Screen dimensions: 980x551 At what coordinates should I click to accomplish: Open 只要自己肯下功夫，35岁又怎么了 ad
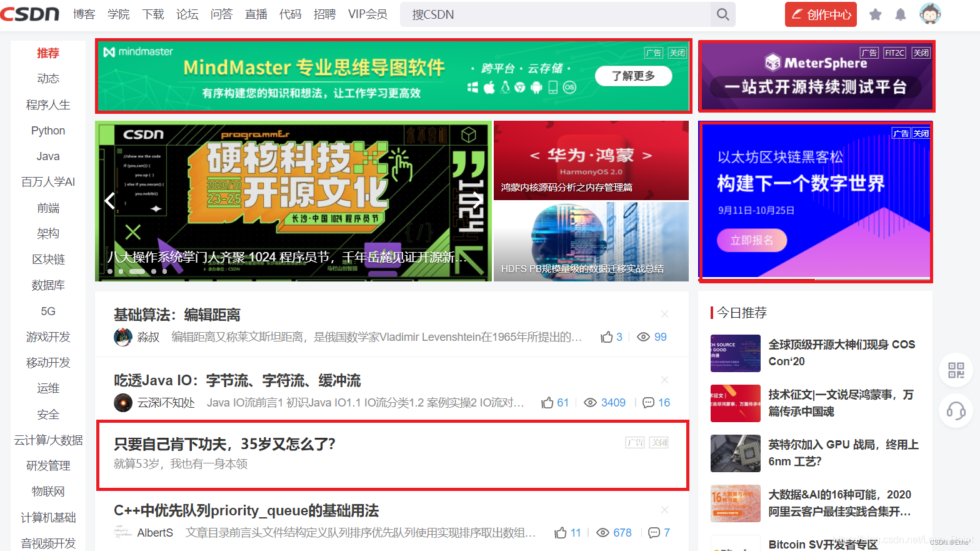point(224,444)
